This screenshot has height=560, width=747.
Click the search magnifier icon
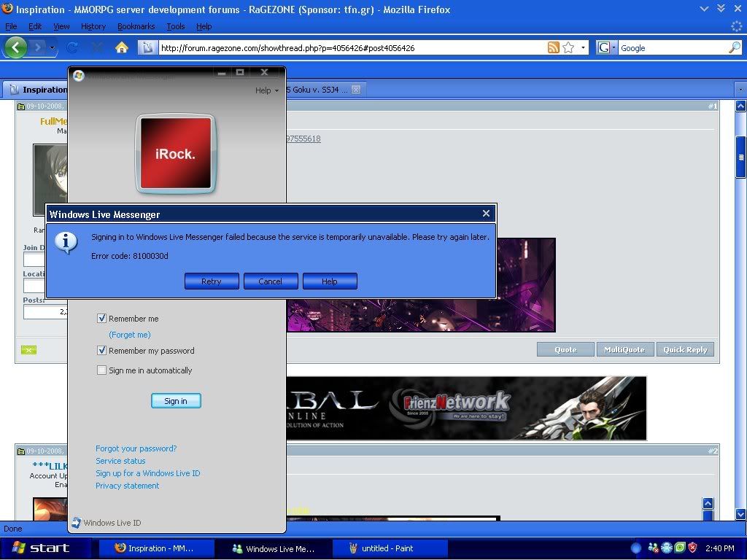(x=734, y=47)
